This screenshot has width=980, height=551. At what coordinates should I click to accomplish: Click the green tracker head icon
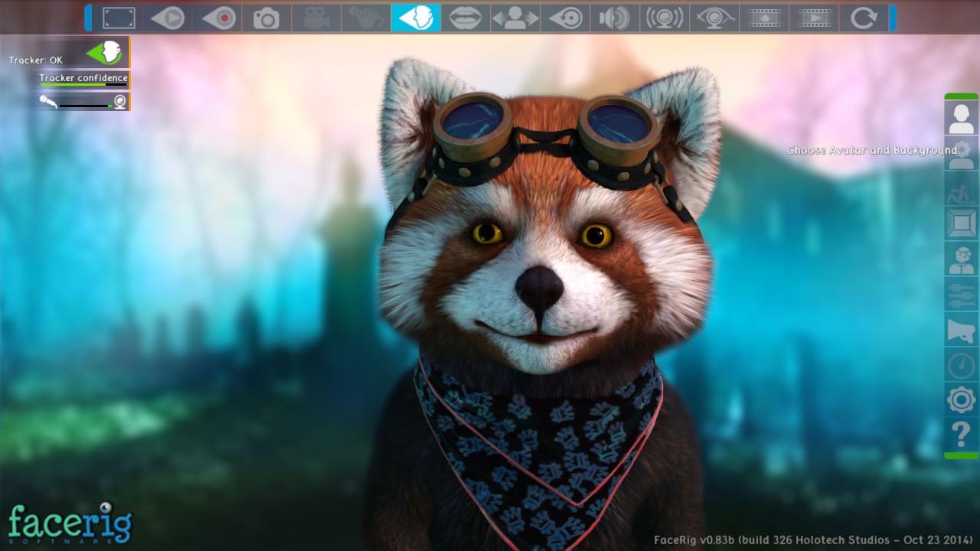pyautogui.click(x=105, y=53)
